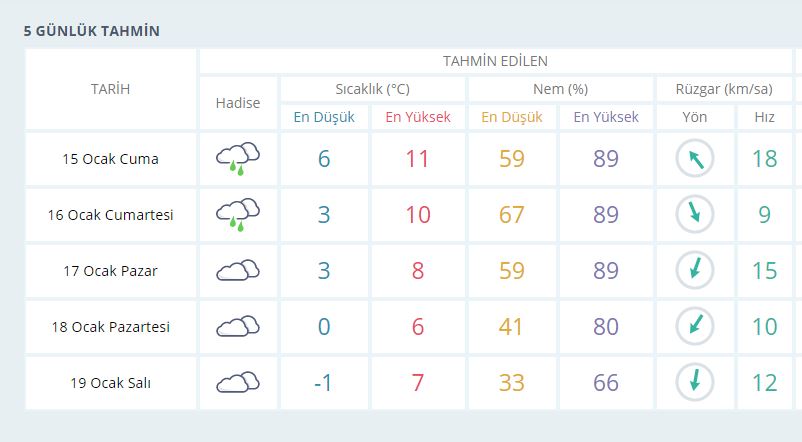The image size is (802, 442).
Task: Click the rainy cloud icon for 15 Ocak Cuma
Action: [x=237, y=158]
